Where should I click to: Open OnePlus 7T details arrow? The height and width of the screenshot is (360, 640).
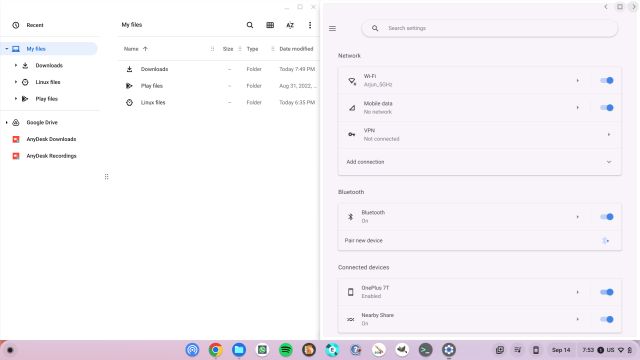pos(578,292)
